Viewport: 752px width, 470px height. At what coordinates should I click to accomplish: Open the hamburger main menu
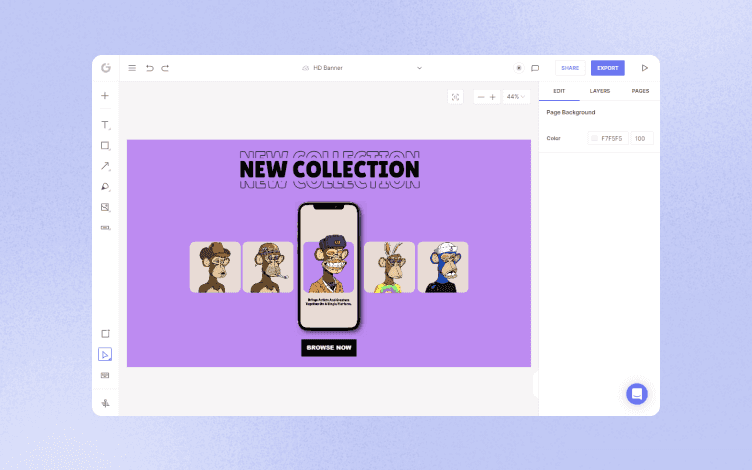click(132, 68)
